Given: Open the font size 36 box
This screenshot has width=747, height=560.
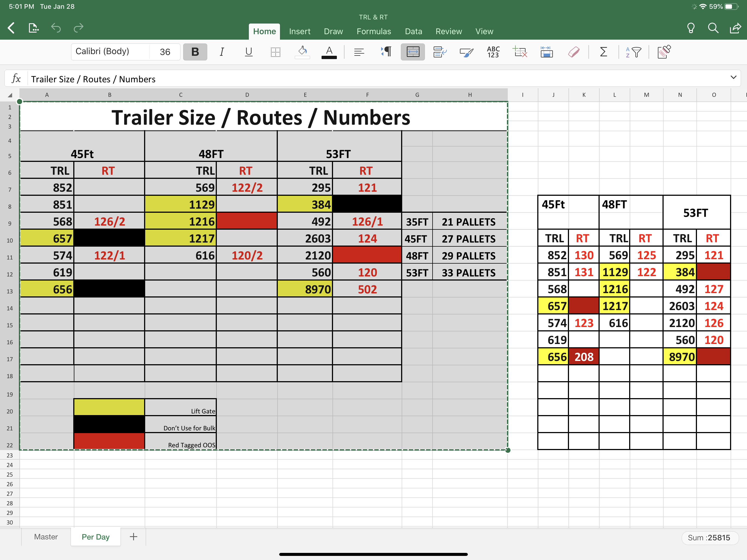Looking at the screenshot, I should (165, 52).
